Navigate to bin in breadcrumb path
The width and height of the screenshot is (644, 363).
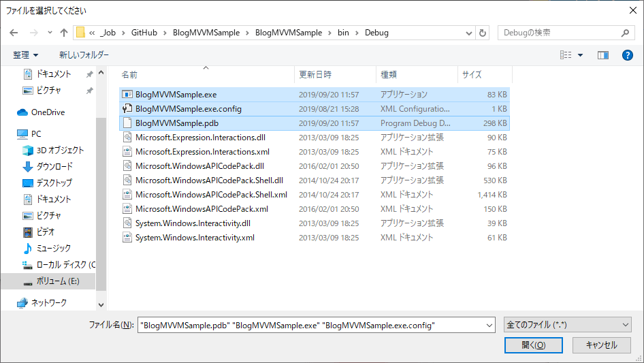[343, 33]
